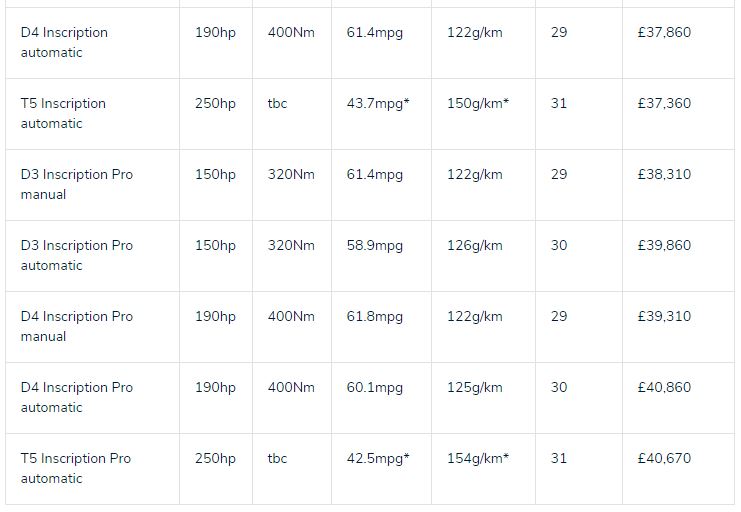
Task: Select the £40,670 price value
Action: click(664, 458)
